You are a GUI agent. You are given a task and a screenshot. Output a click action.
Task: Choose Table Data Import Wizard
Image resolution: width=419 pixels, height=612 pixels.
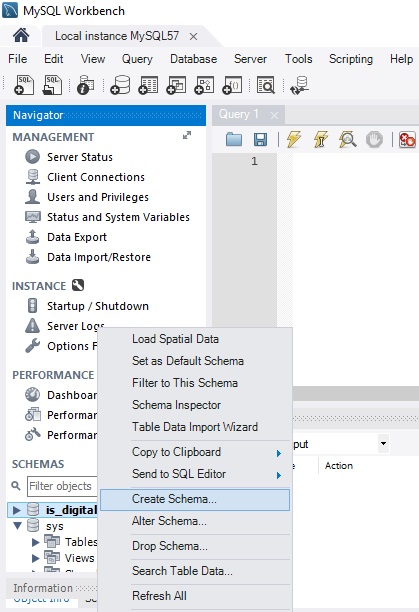pyautogui.click(x=195, y=427)
